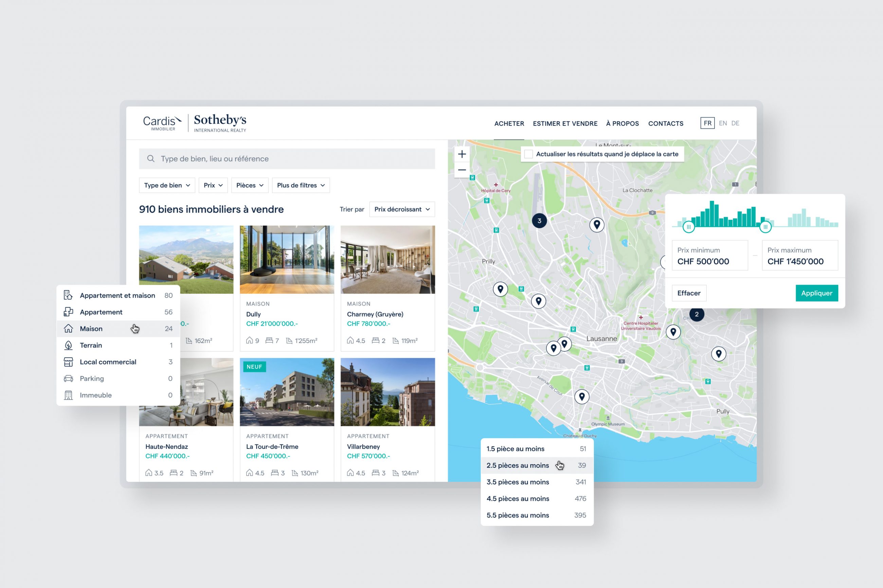Click the Maison property type icon
Screen dimensions: 883x588
pos(68,328)
